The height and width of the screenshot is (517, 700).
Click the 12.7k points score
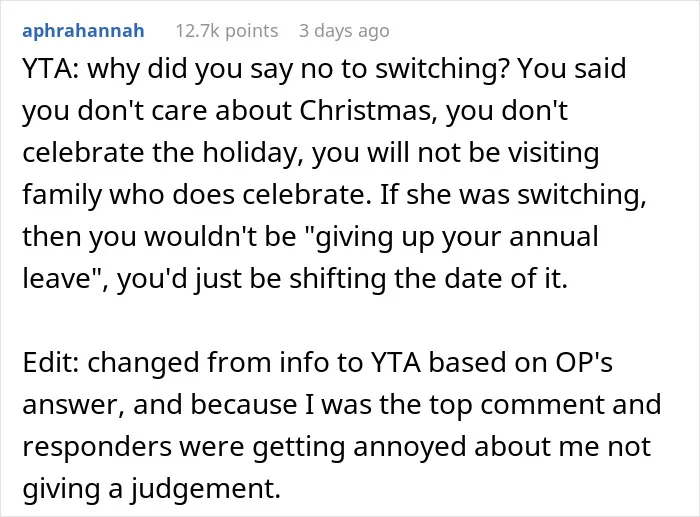click(227, 31)
